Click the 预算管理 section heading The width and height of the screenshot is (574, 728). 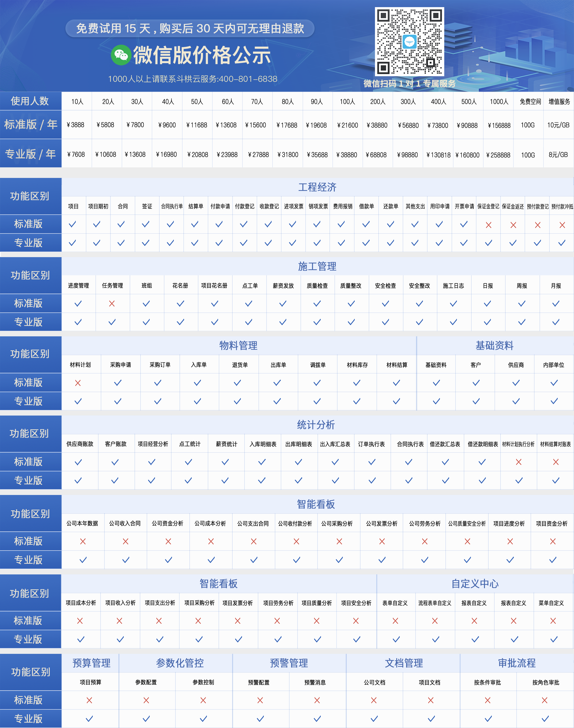tap(91, 663)
